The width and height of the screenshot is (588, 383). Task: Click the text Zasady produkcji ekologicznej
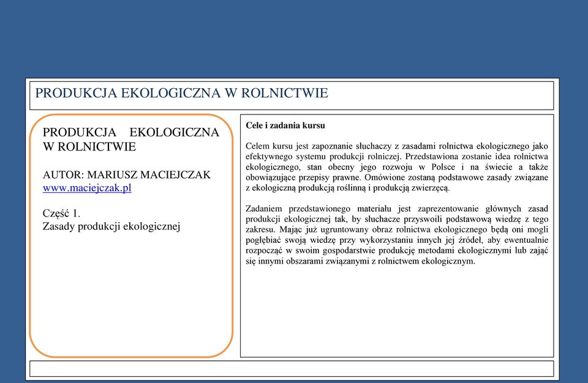pyautogui.click(x=111, y=226)
